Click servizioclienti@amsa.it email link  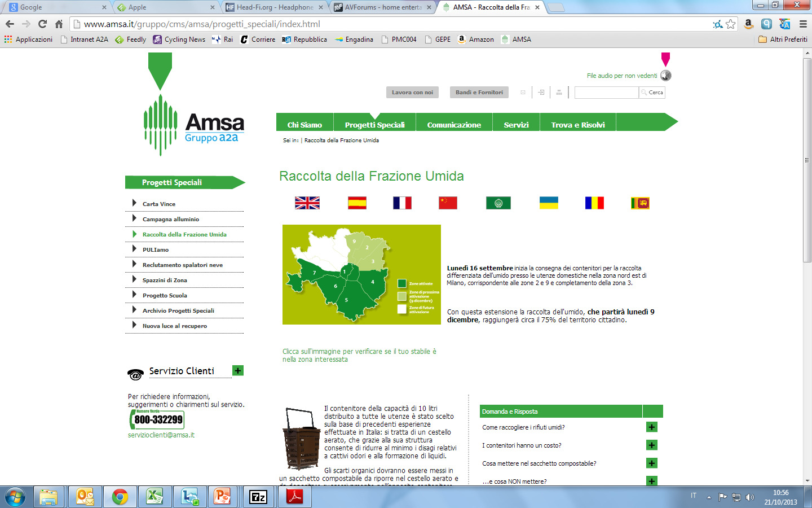[161, 435]
